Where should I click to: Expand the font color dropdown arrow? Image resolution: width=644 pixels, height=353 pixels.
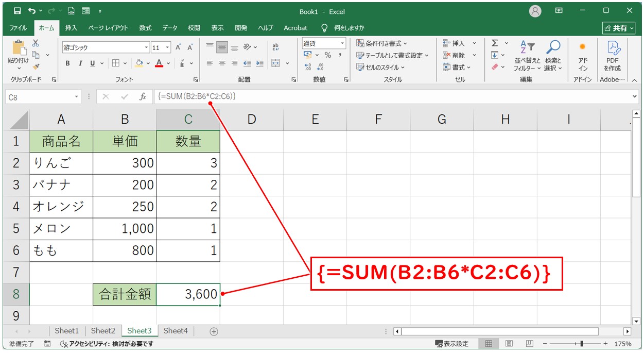coord(169,63)
